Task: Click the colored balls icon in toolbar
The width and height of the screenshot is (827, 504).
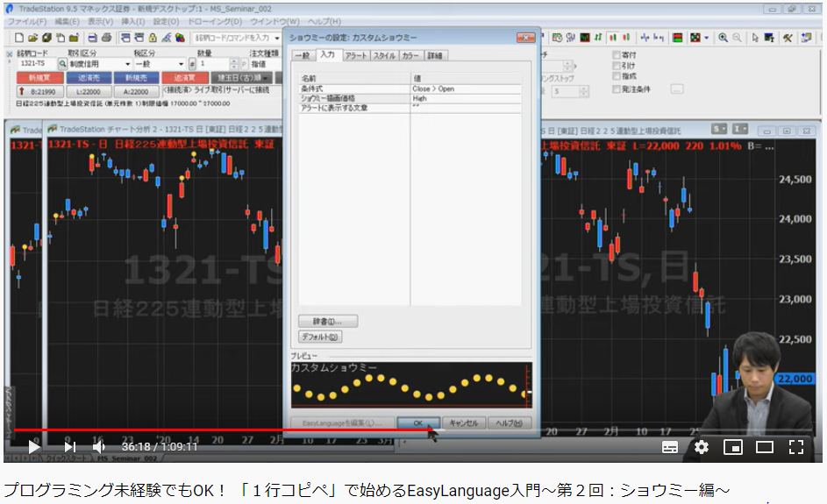Action: tap(180, 38)
